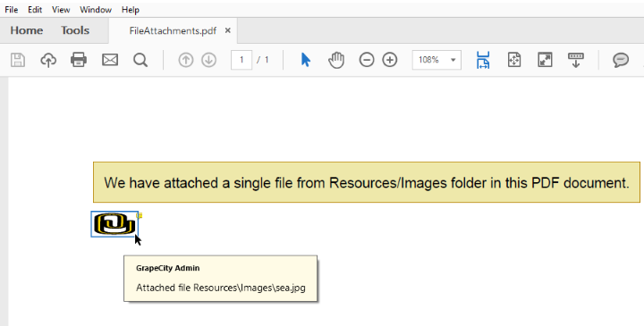Open the Window menu
The height and width of the screenshot is (326, 644).
pyautogui.click(x=96, y=10)
